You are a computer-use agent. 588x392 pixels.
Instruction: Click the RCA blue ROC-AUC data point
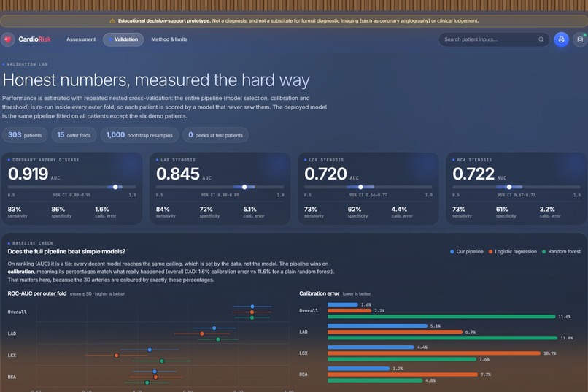[x=155, y=372]
